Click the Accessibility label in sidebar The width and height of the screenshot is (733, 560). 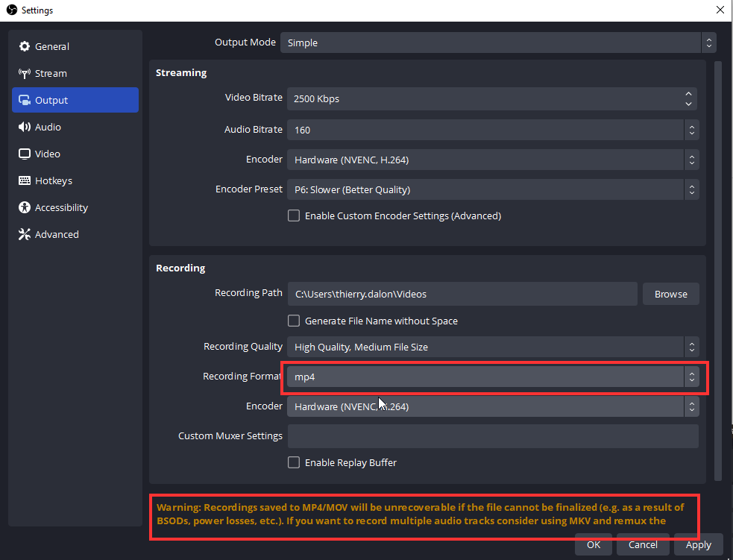pos(61,207)
